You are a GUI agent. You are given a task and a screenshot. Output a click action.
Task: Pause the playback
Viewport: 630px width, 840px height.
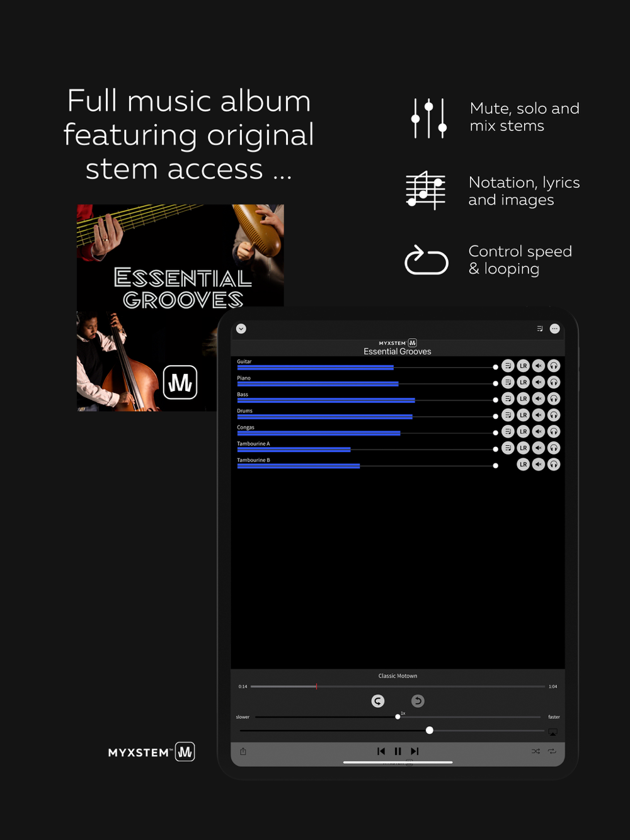[398, 751]
